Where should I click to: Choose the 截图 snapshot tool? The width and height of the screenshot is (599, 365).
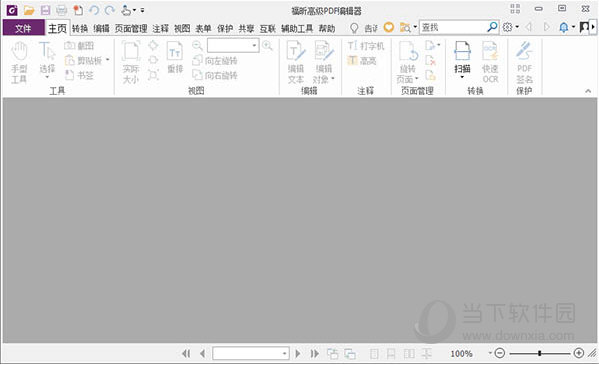click(79, 46)
